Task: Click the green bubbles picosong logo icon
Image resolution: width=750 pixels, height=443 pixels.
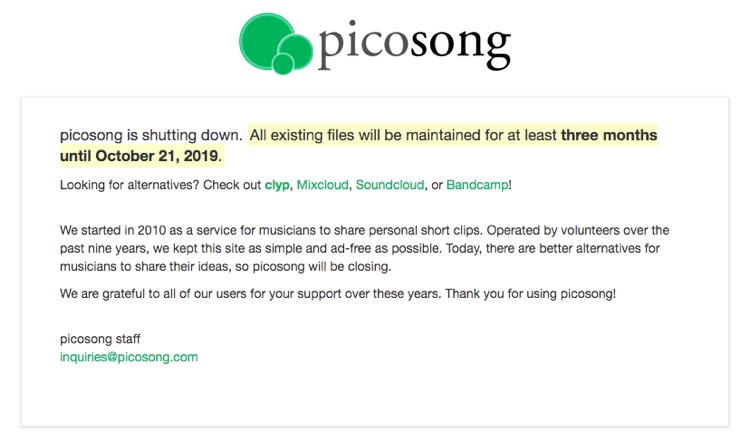Action: point(276,44)
